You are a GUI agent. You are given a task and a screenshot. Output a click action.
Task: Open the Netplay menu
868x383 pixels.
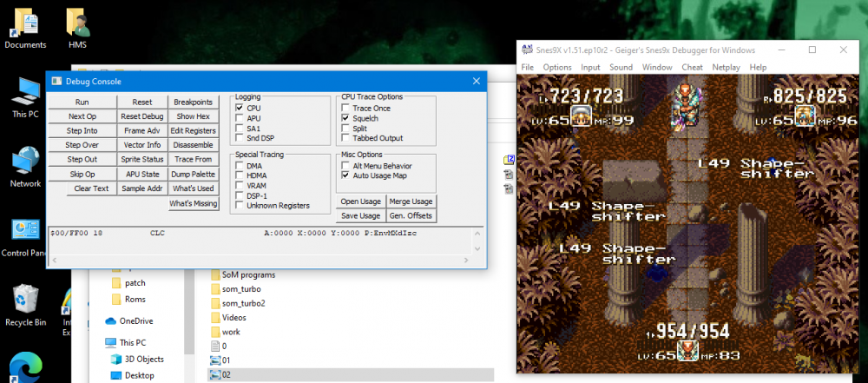(x=726, y=67)
